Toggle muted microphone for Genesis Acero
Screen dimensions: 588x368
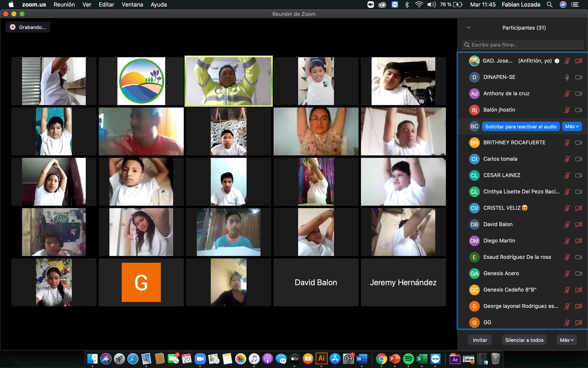pyautogui.click(x=567, y=273)
